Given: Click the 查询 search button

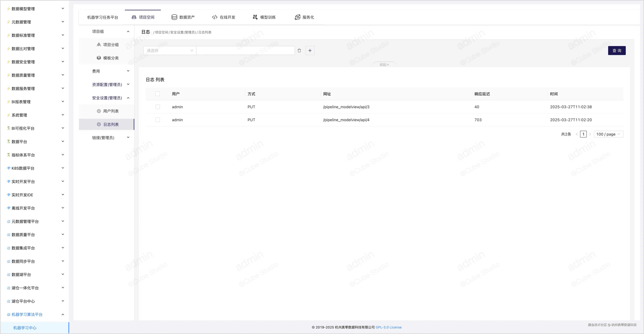Looking at the screenshot, I should 616,50.
